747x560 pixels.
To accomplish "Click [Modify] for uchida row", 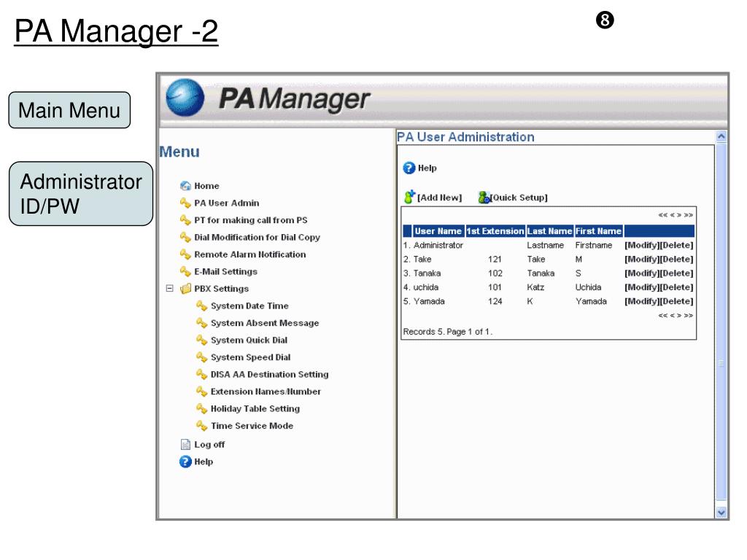I will pyautogui.click(x=642, y=287).
